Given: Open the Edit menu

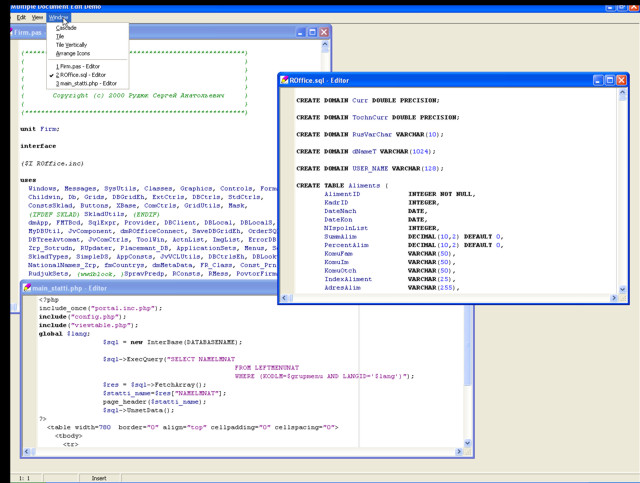Looking at the screenshot, I should tap(21, 17).
